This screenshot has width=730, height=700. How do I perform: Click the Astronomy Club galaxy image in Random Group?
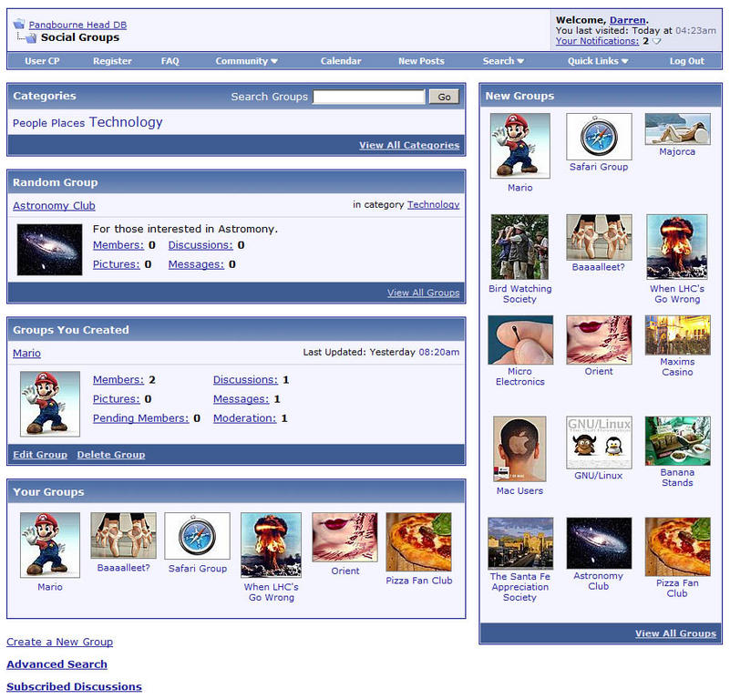[50, 250]
